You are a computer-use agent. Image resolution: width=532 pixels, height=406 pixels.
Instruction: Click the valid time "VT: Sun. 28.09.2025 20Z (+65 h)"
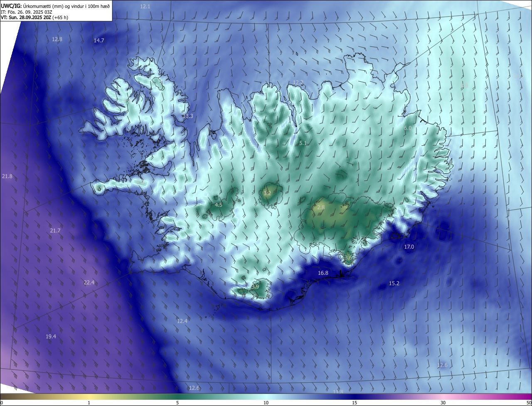pyautogui.click(x=34, y=17)
